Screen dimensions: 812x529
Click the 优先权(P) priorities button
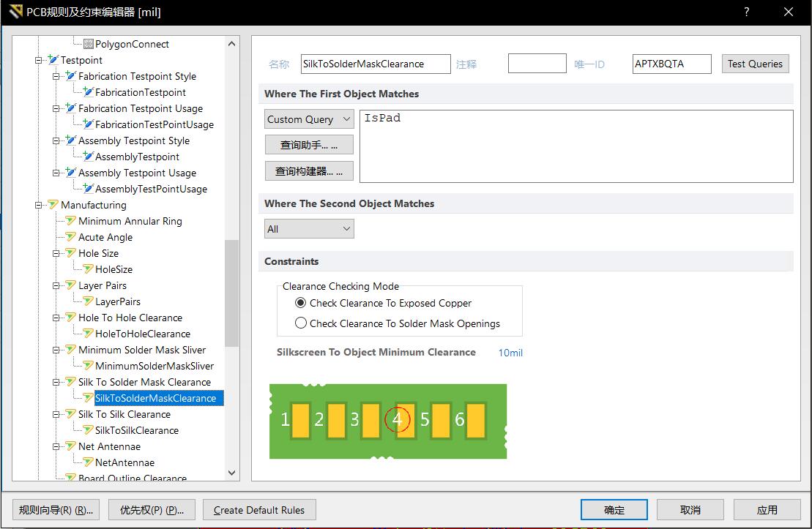click(152, 510)
